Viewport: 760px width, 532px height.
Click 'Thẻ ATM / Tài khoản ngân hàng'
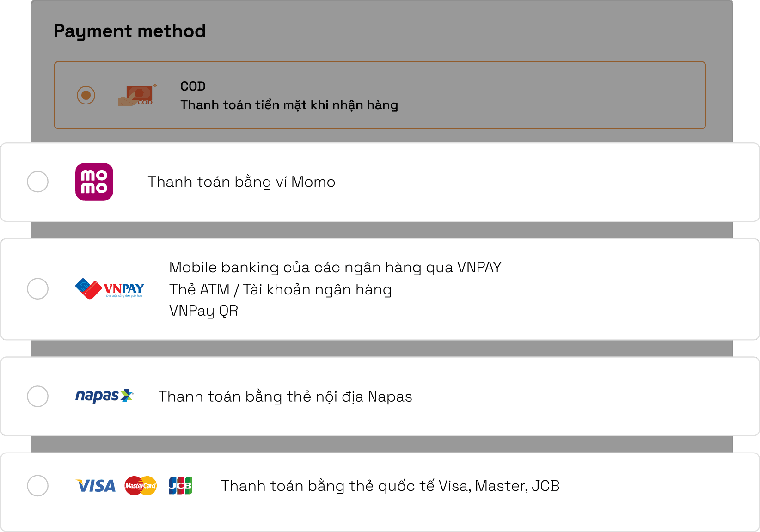coord(281,289)
